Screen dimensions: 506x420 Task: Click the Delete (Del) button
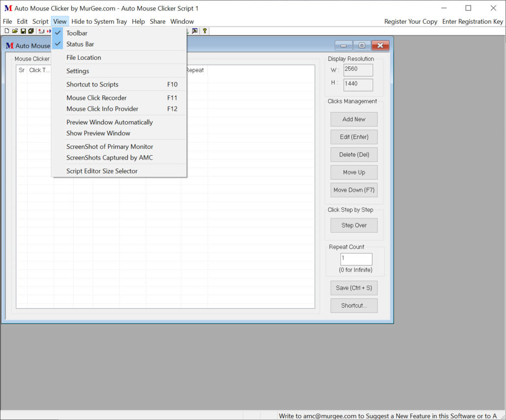[x=354, y=155]
